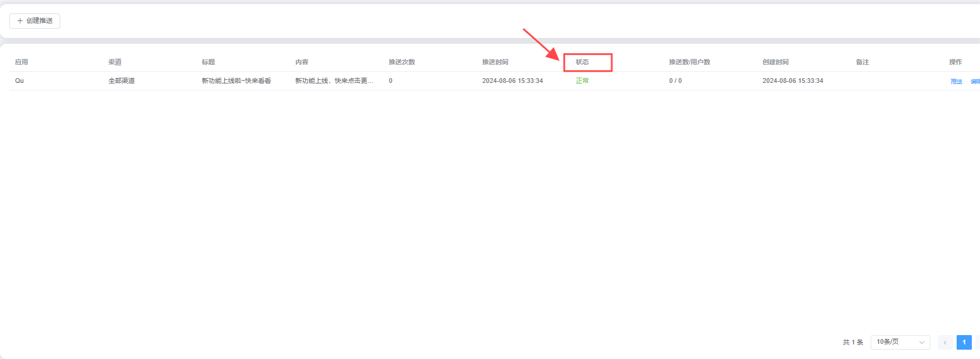
Task: Click the title cell 新功能上线啦~快来看看
Action: coord(237,81)
